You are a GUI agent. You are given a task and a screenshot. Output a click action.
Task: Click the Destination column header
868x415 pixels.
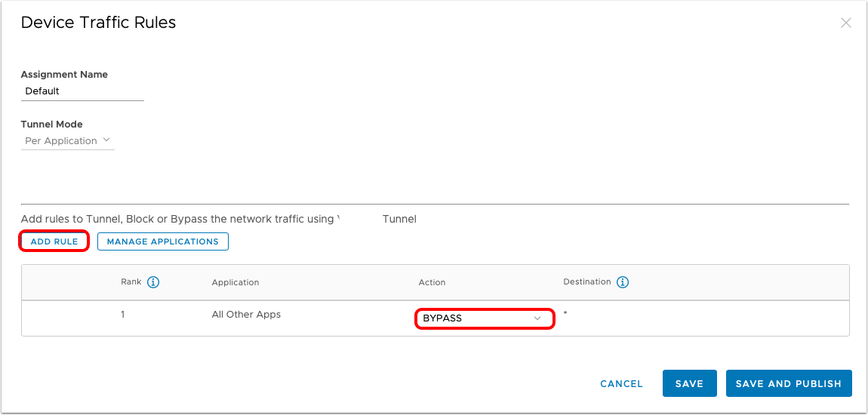pos(586,281)
